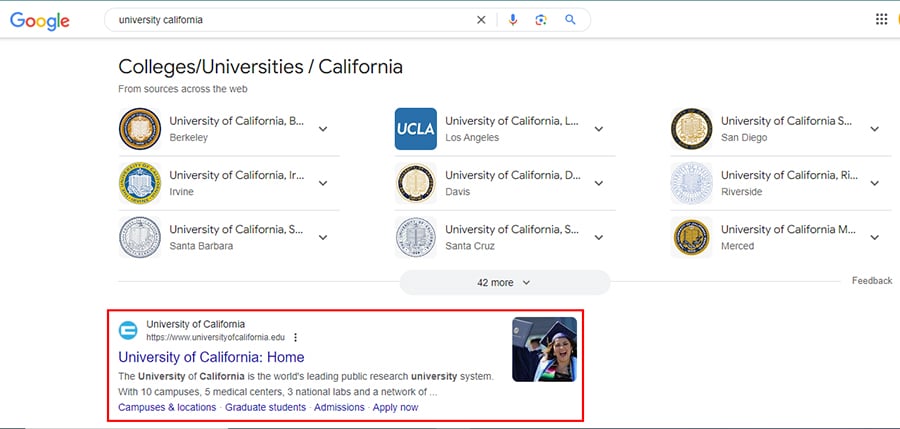900x429 pixels.
Task: Click the 'University of California' site name above URL
Action: coord(195,324)
